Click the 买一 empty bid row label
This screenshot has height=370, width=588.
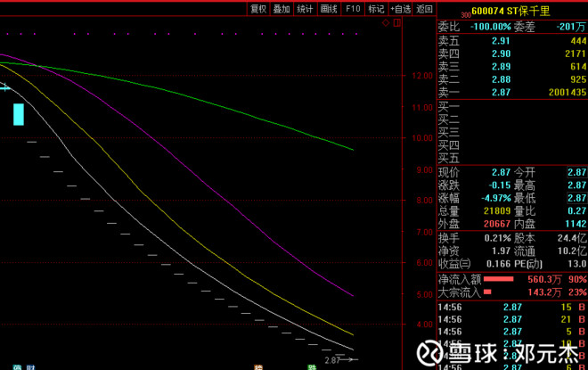448,107
